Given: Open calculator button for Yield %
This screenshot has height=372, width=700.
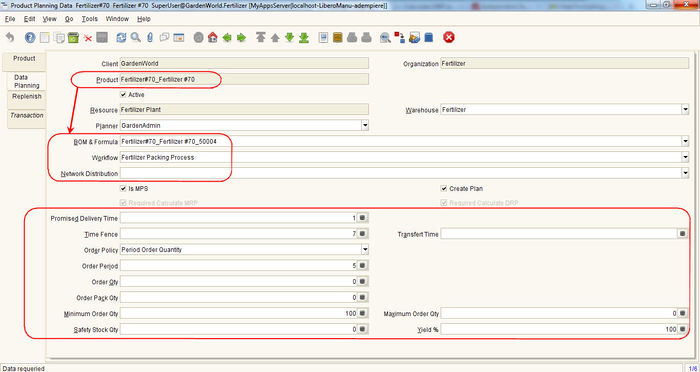Looking at the screenshot, I should tap(683, 330).
